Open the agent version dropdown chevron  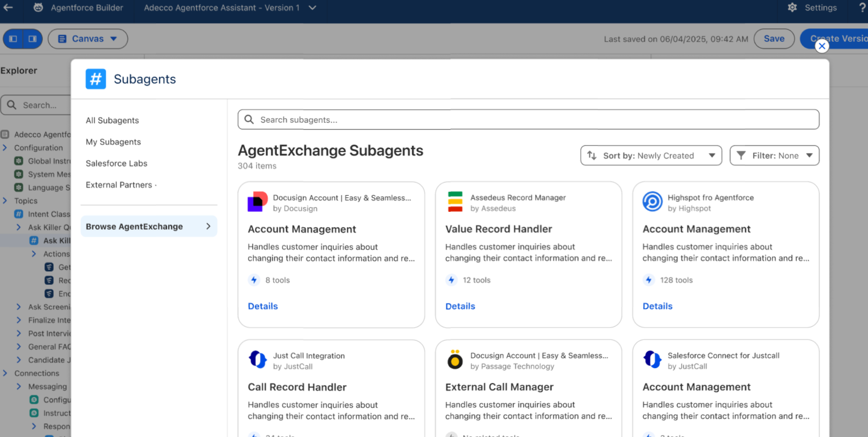click(x=312, y=8)
